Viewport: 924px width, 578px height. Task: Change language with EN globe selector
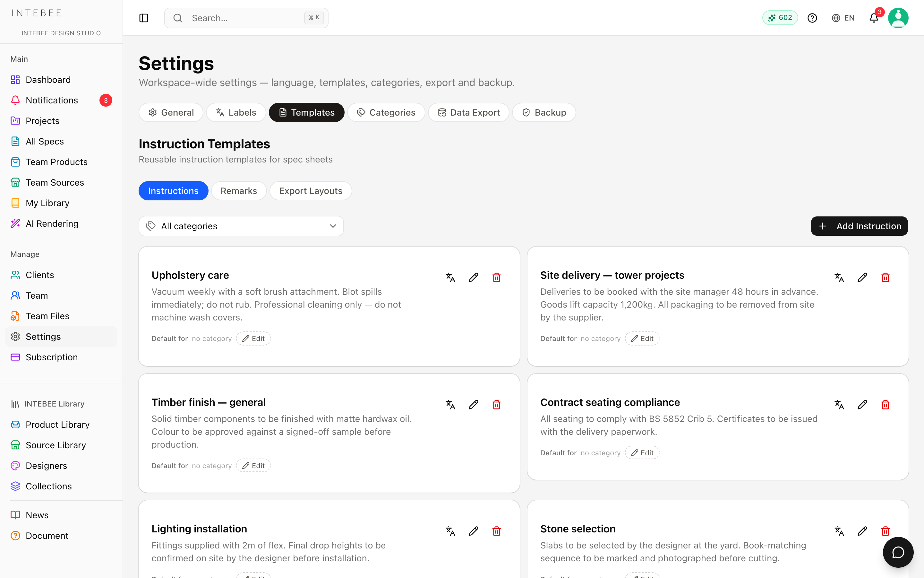point(843,18)
